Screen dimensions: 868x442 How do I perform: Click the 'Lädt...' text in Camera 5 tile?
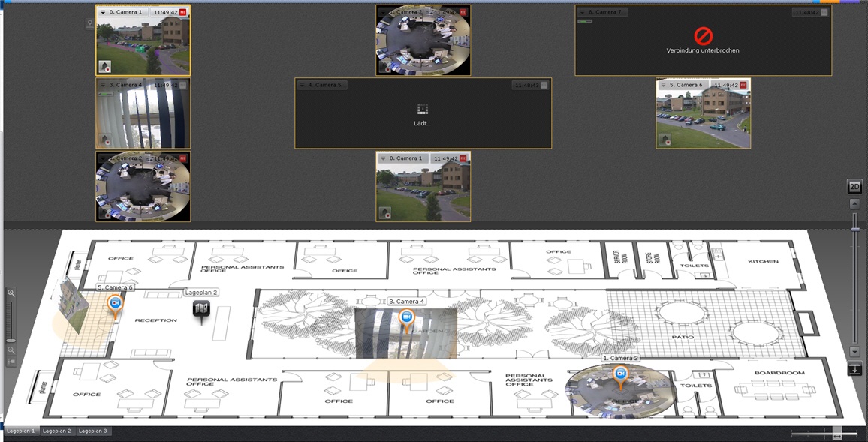point(423,123)
